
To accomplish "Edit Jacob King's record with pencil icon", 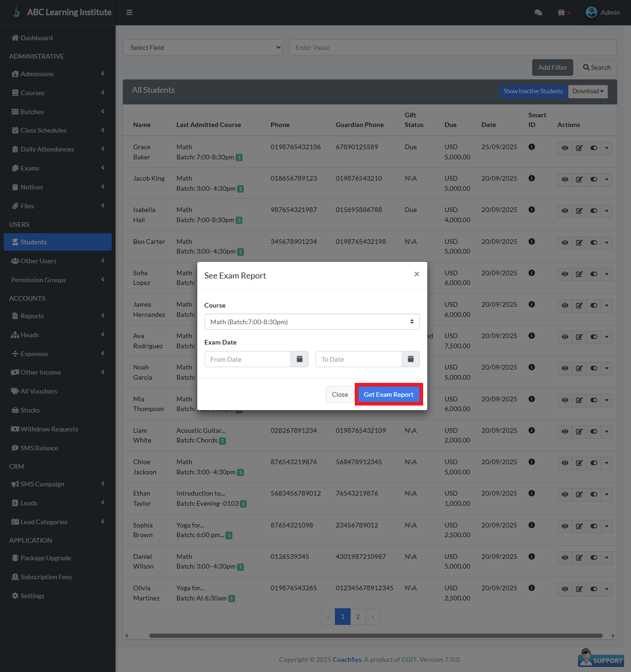I will (x=579, y=180).
